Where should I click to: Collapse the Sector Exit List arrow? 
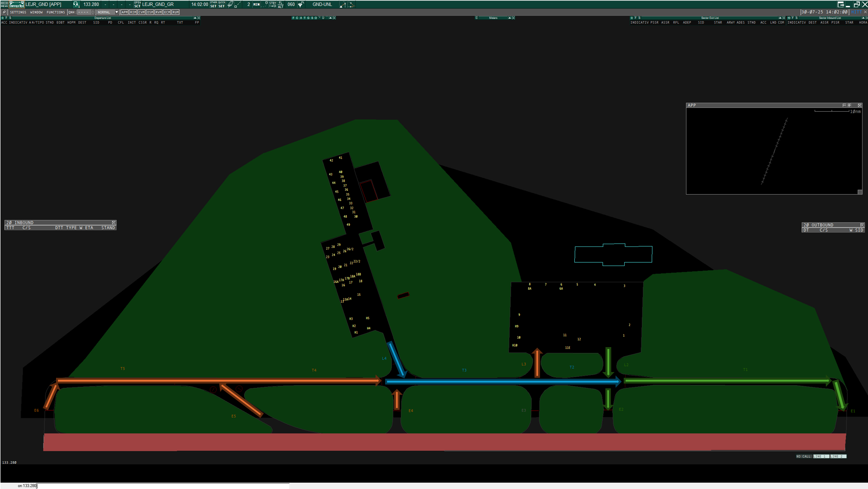[x=780, y=18]
